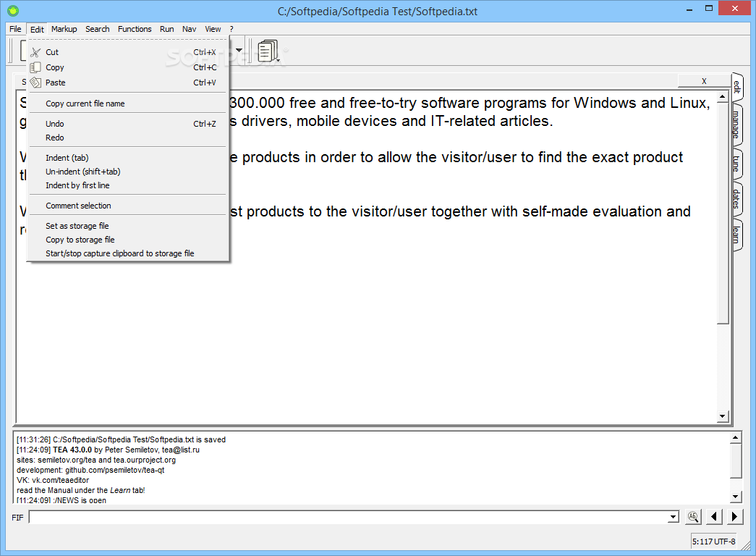
Task: Choose Copy to storage file
Action: (128, 240)
